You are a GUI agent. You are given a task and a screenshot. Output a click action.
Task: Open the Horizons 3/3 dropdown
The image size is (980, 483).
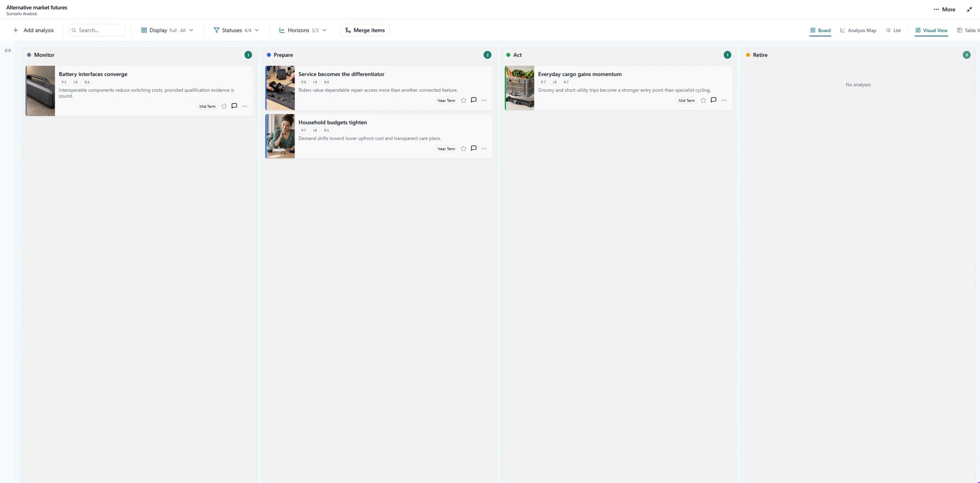click(x=303, y=30)
